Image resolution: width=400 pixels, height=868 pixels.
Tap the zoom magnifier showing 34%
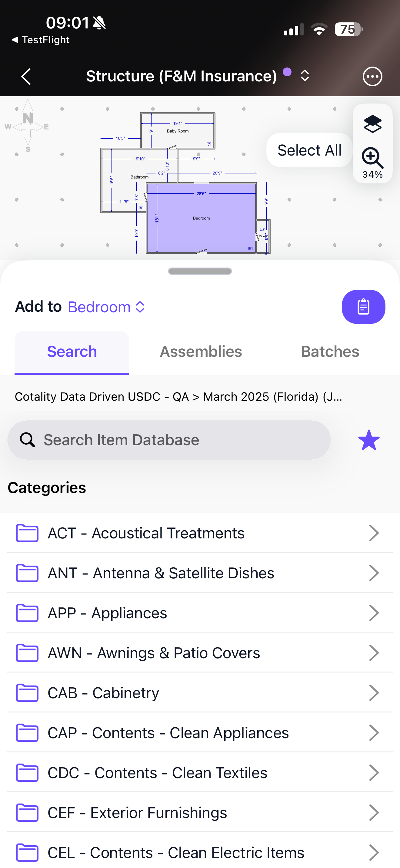coord(372,163)
